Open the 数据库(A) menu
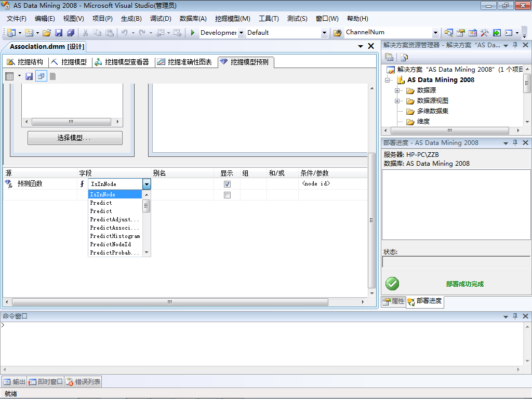The image size is (532, 399). click(x=193, y=19)
